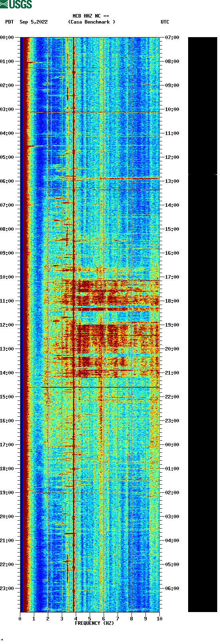Click frequency axis value '4'
Image resolution: width=220 pixels, height=644 pixels.
click(76, 619)
